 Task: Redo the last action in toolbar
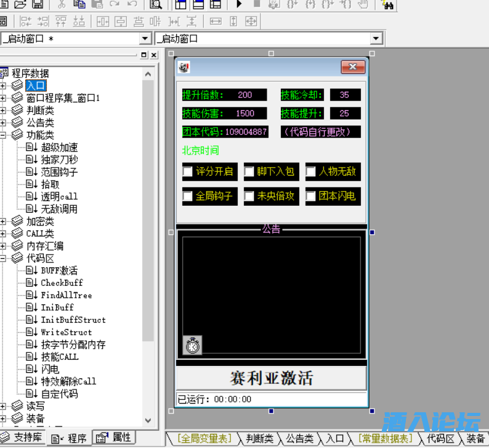[115, 4]
